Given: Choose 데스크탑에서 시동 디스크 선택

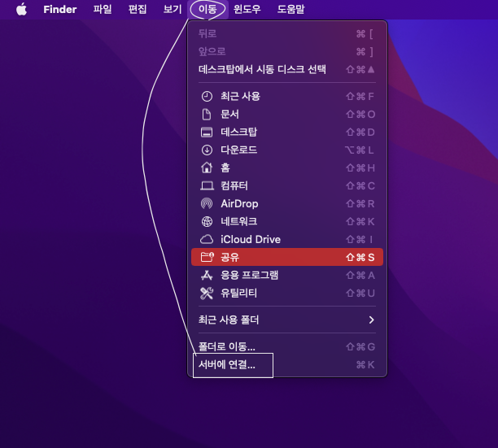Looking at the screenshot, I should click(x=287, y=69).
